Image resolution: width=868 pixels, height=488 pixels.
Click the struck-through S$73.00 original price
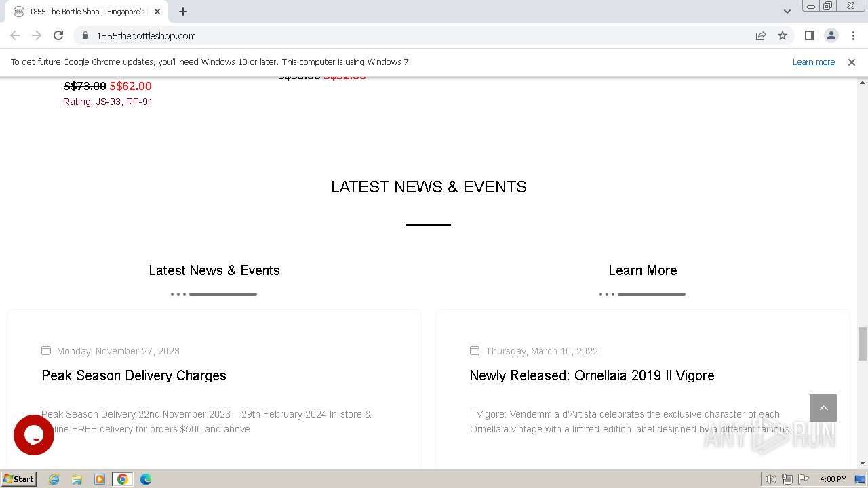(x=85, y=86)
